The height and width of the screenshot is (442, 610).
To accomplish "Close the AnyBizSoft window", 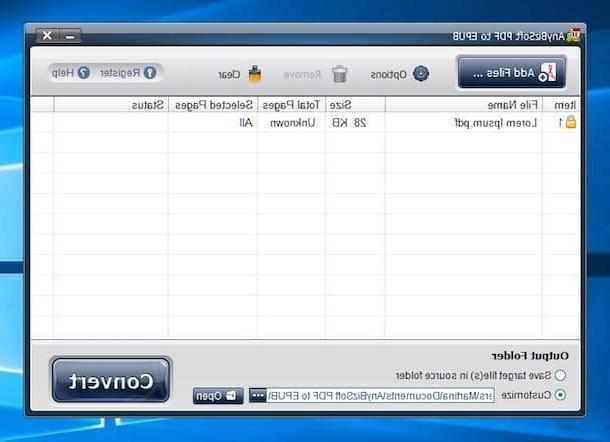I will pyautogui.click(x=47, y=36).
